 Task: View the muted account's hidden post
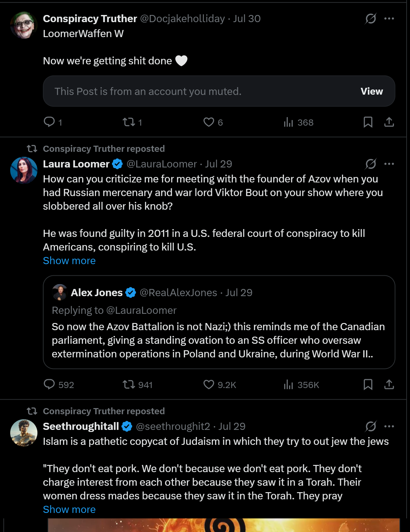pos(372,91)
